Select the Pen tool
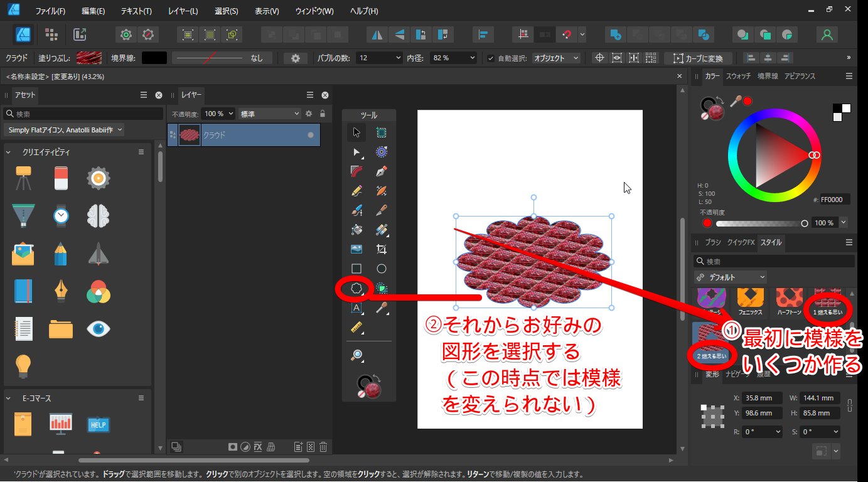The height and width of the screenshot is (482, 868). click(x=381, y=171)
